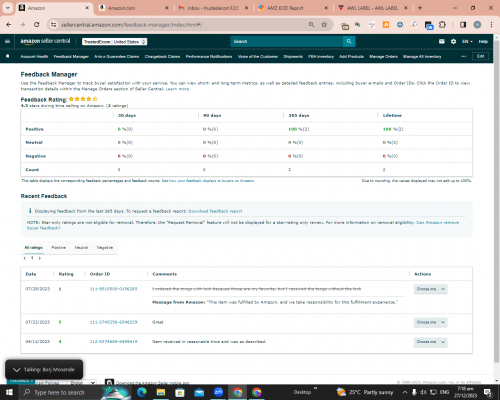
Task: Click the bookmark flag icon in the favorites bar
Action: (x=8, y=56)
